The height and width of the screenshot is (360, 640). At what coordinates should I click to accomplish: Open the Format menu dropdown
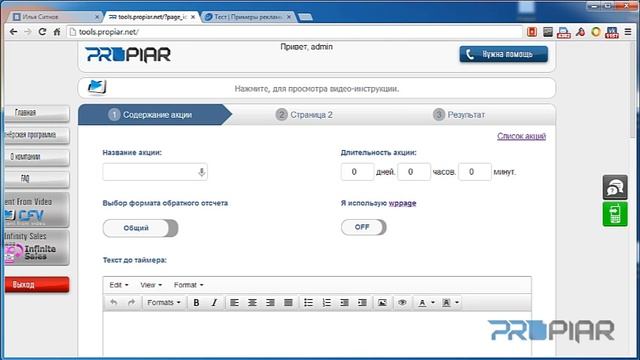189,285
